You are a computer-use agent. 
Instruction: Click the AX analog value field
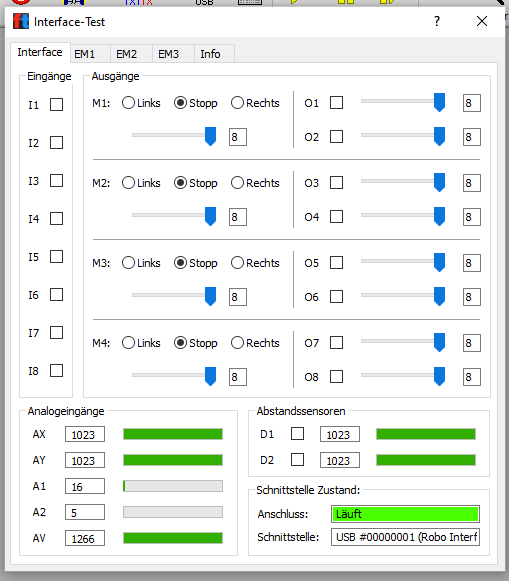[85, 434]
